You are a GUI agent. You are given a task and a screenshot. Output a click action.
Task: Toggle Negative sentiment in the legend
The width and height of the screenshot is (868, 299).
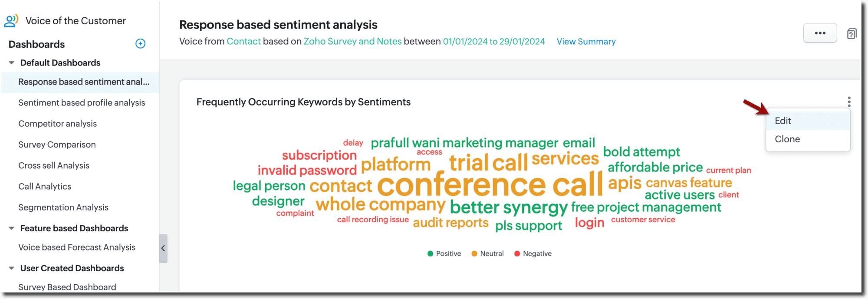pyautogui.click(x=533, y=253)
